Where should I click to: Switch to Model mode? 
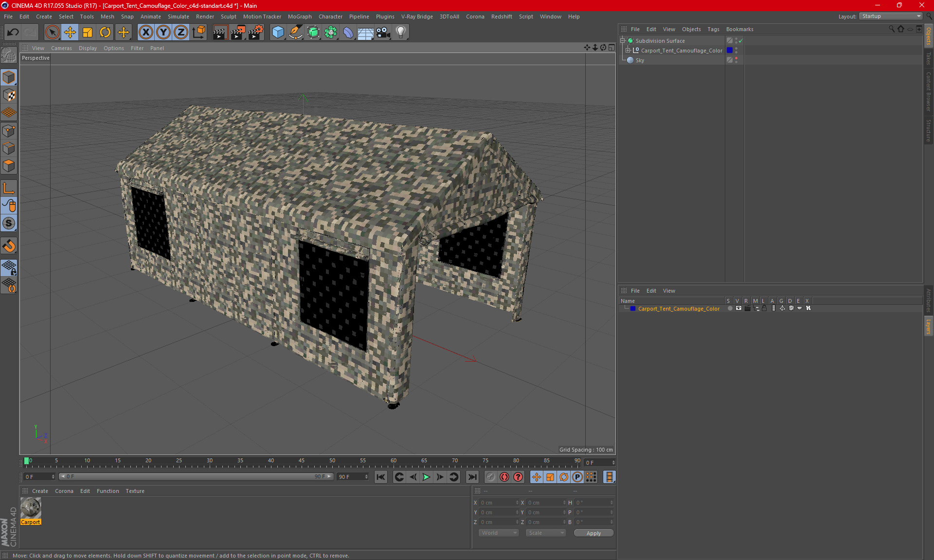pos(9,77)
